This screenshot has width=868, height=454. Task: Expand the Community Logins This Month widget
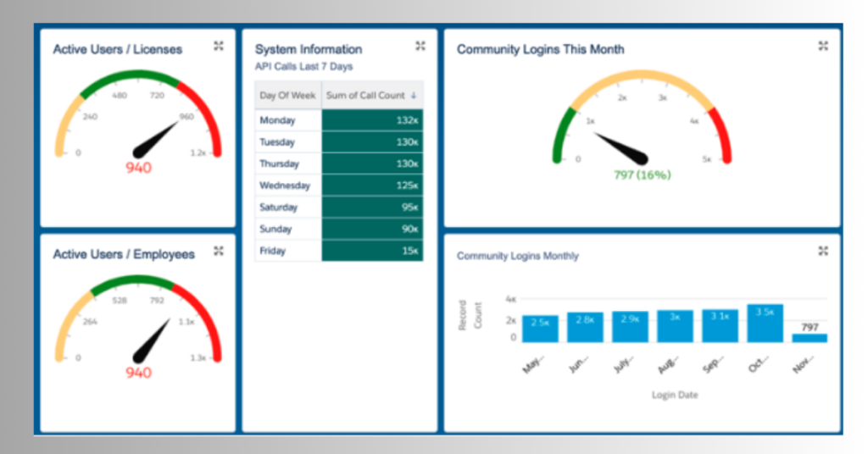click(823, 46)
